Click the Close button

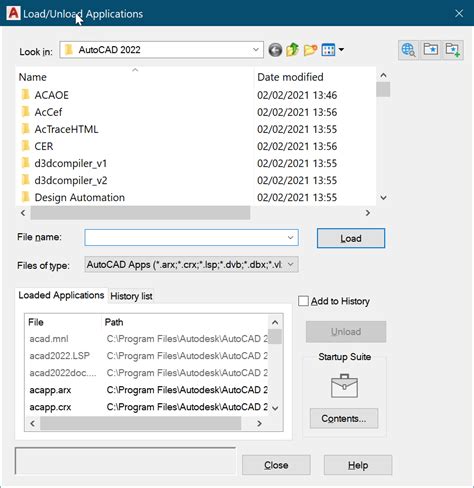tap(276, 465)
